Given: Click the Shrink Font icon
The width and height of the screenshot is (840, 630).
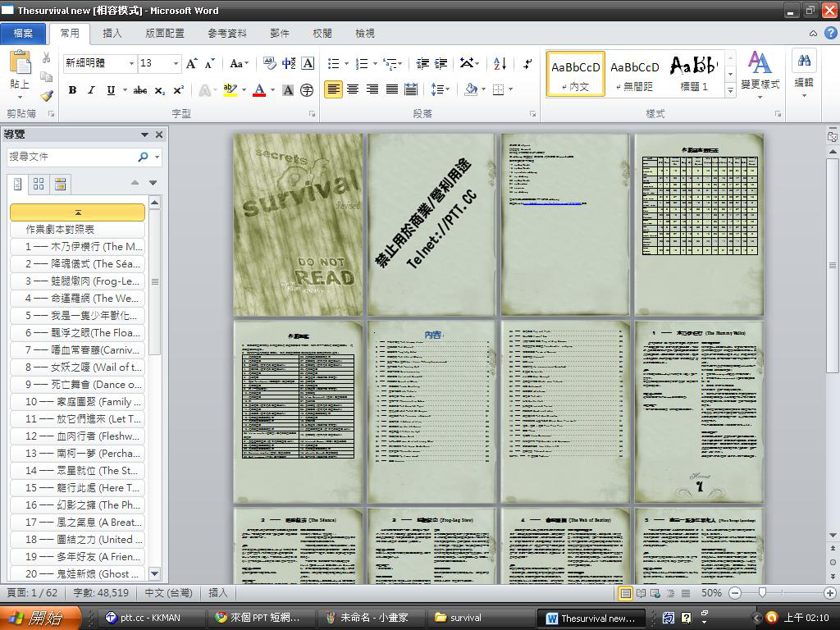Looking at the screenshot, I should 209,64.
